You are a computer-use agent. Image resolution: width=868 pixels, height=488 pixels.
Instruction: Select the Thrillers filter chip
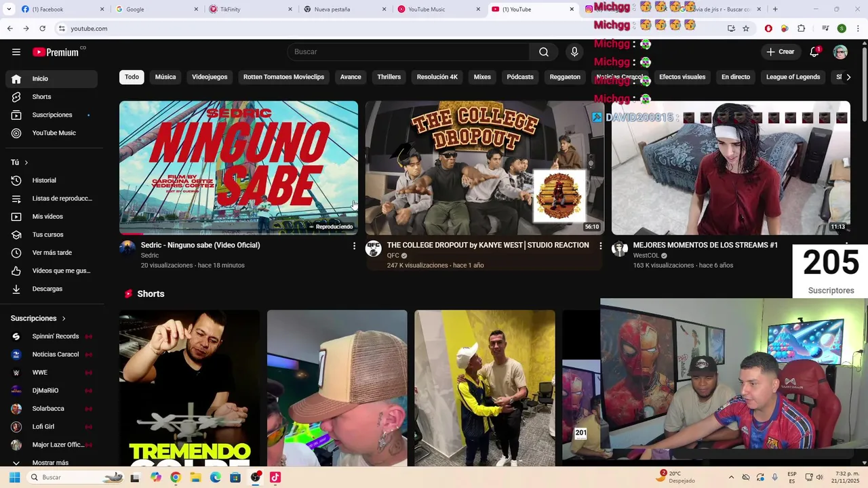(389, 77)
